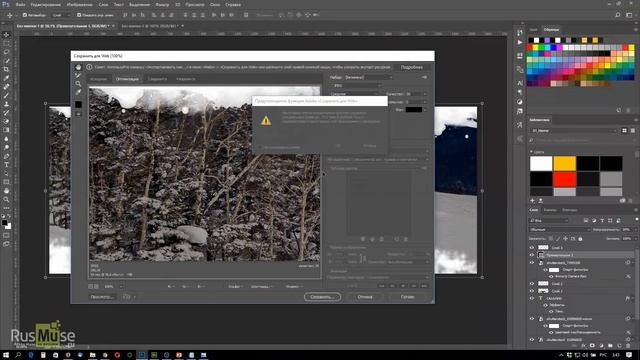Switch to the Оптимизация tab
The image size is (640, 360).
coord(127,79)
